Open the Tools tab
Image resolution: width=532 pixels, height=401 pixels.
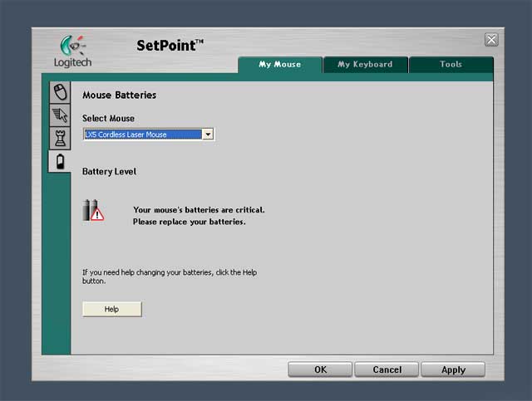[x=451, y=65]
